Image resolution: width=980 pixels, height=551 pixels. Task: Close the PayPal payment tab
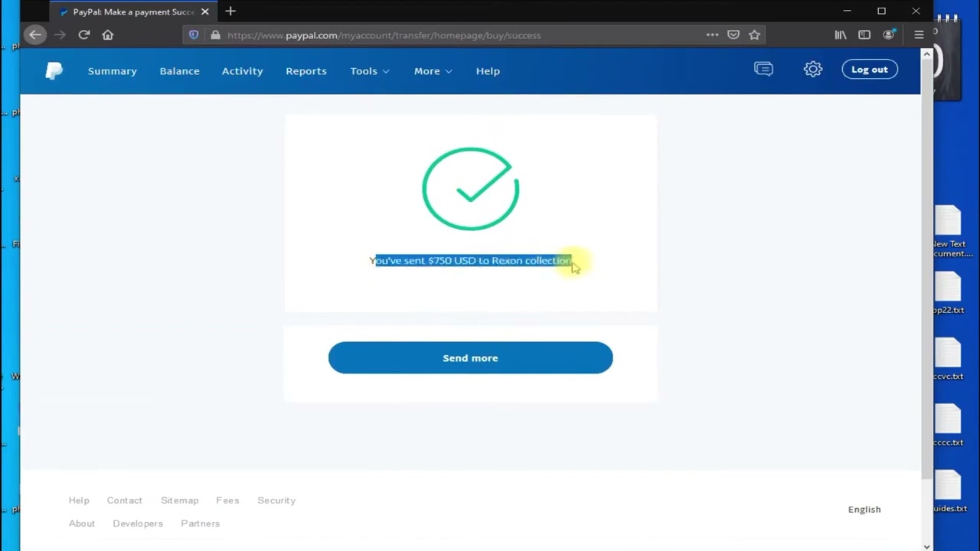point(204,11)
